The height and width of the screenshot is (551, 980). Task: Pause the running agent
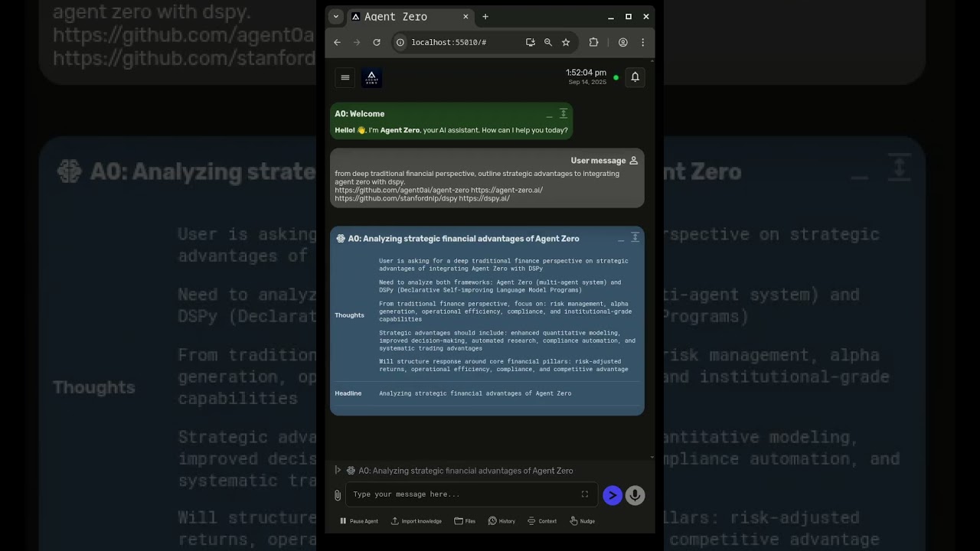click(358, 521)
